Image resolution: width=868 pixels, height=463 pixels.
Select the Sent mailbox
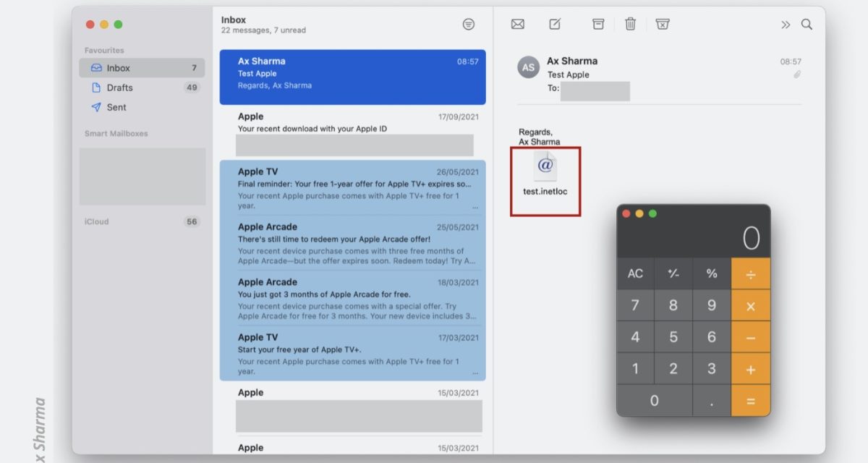116,107
